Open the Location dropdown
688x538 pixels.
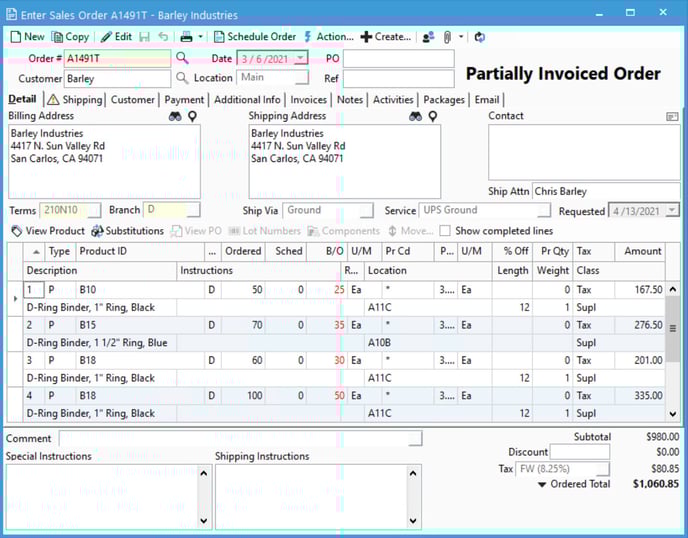302,78
